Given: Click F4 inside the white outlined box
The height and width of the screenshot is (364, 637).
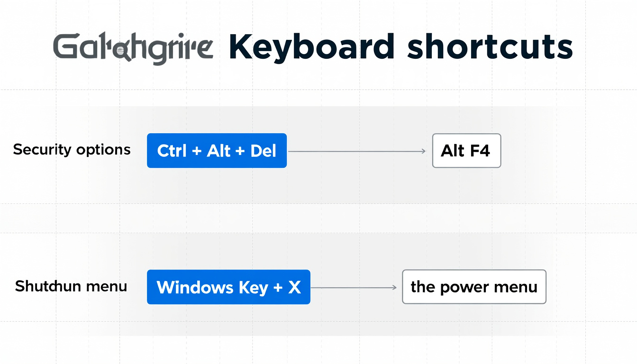Looking at the screenshot, I should pyautogui.click(x=479, y=151).
